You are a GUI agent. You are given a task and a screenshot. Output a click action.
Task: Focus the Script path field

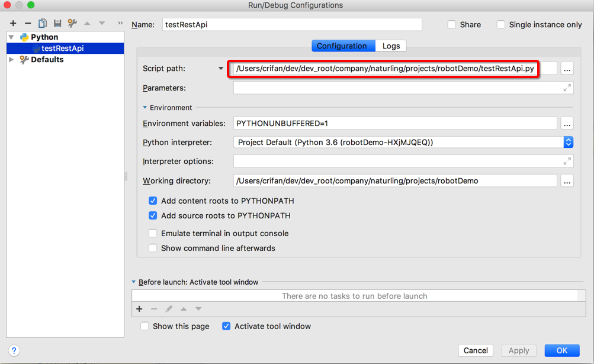point(395,69)
